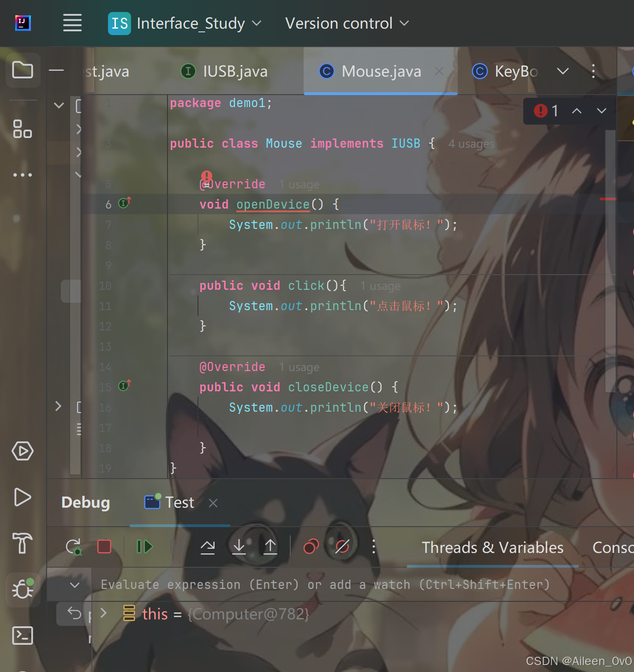Image resolution: width=634 pixels, height=672 pixels.
Task: Click implements gutter icon on line 6
Action: pos(125,203)
